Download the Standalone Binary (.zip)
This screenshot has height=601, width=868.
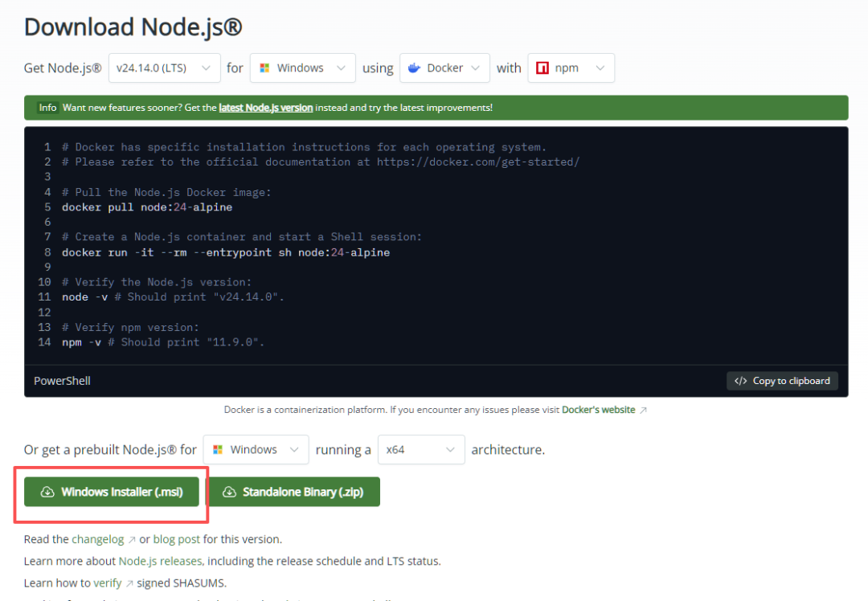[293, 492]
